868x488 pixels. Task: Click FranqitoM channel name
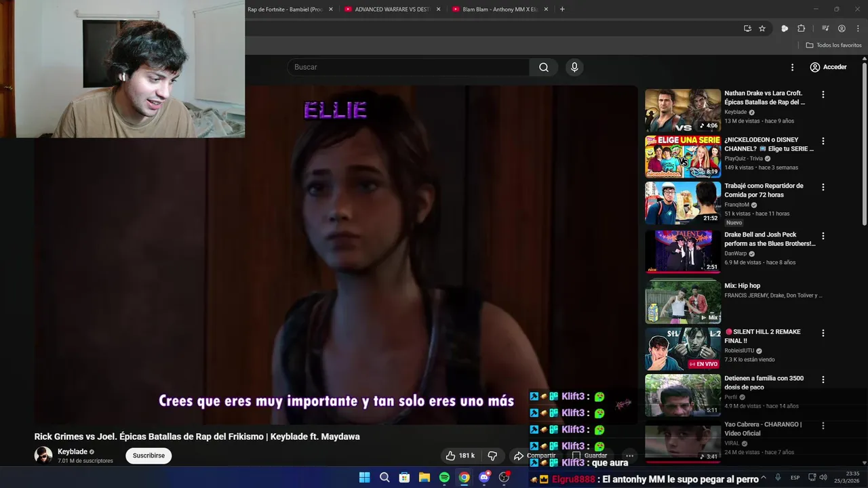point(736,205)
